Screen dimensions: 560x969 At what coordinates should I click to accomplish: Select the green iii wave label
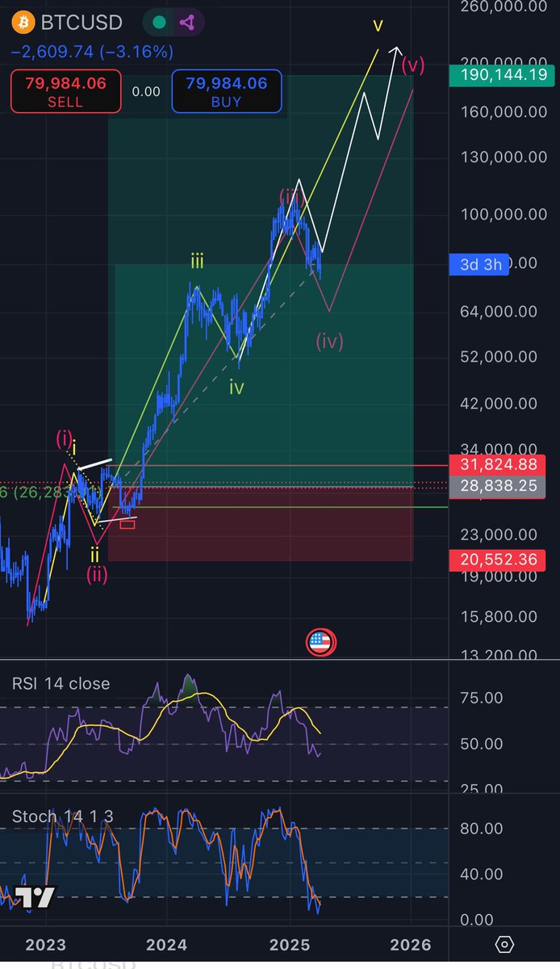pos(197,260)
